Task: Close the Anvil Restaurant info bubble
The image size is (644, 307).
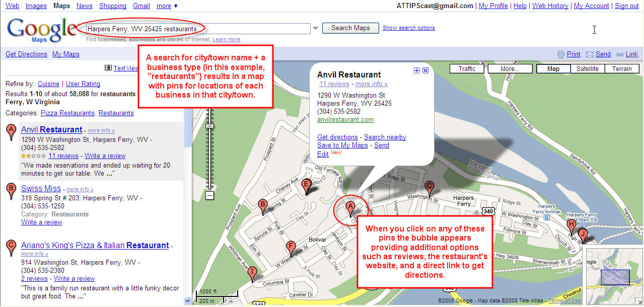Action: (x=425, y=71)
